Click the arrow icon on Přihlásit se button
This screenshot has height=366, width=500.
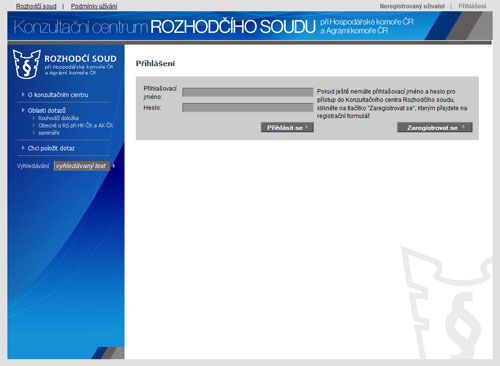[306, 127]
